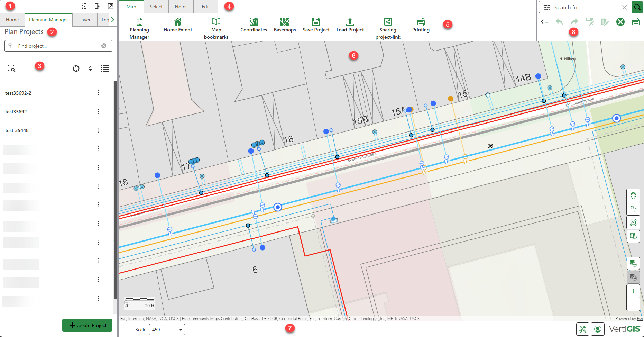644x337 pixels.
Task: Switch to the Notes tab
Action: (x=181, y=7)
